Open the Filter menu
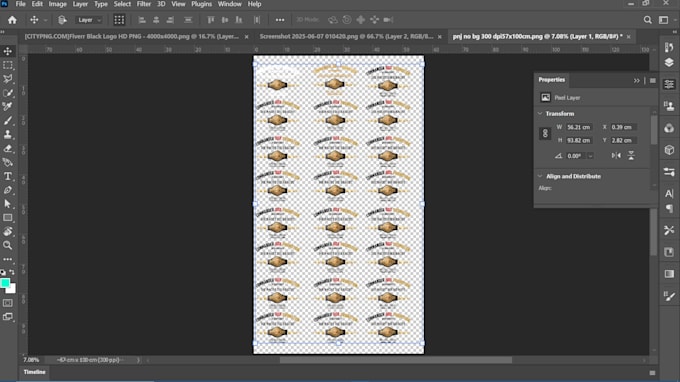680x382 pixels. [x=144, y=4]
